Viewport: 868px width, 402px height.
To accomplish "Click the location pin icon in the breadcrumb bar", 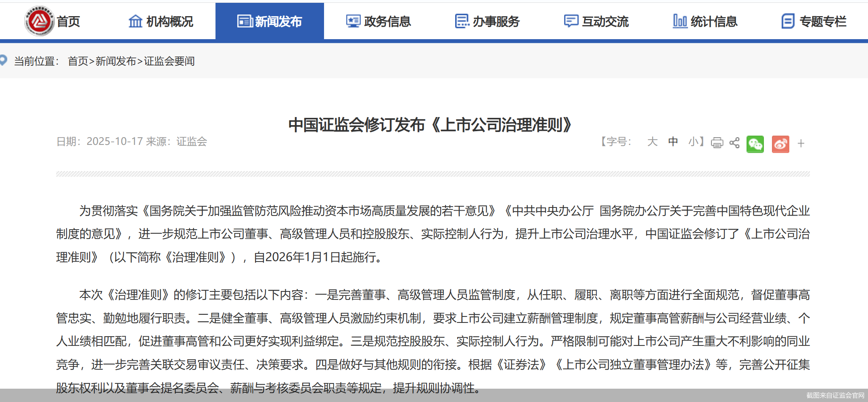I will [x=4, y=60].
